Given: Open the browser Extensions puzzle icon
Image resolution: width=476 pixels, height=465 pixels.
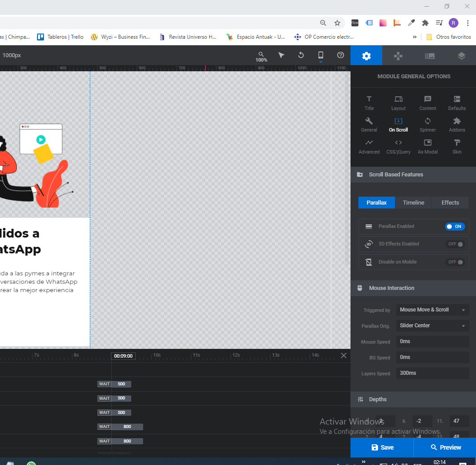Looking at the screenshot, I should point(425,23).
